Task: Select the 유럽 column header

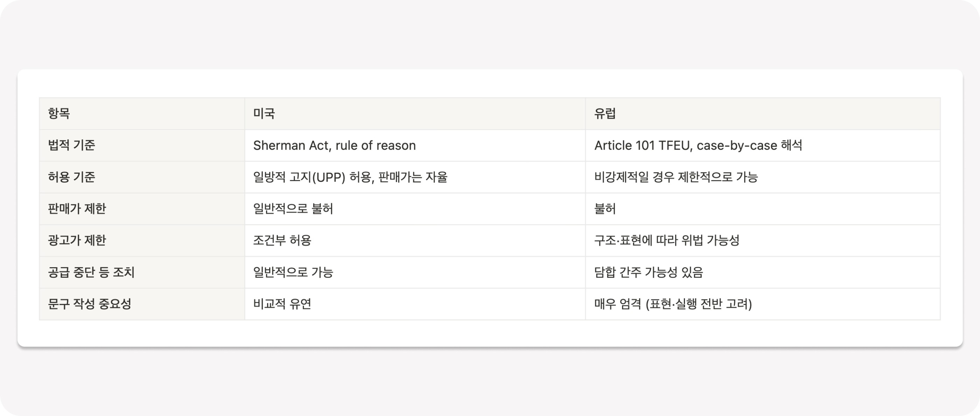Action: (x=763, y=113)
